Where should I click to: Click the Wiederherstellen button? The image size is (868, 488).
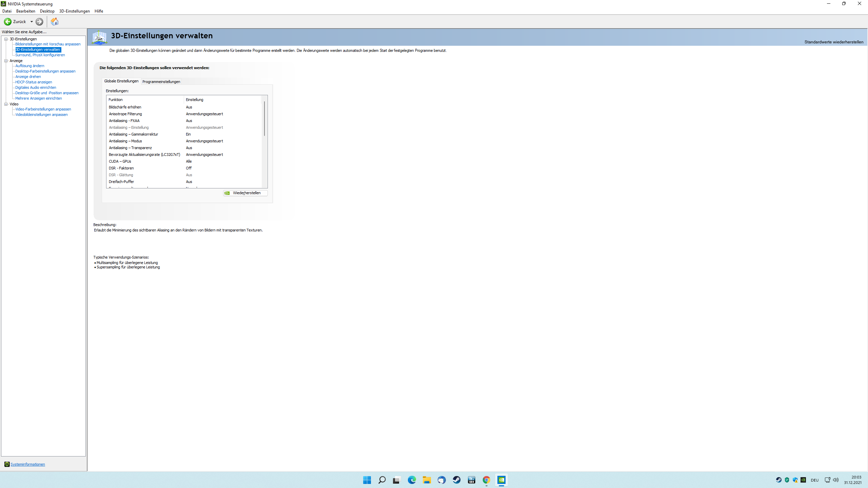(245, 193)
